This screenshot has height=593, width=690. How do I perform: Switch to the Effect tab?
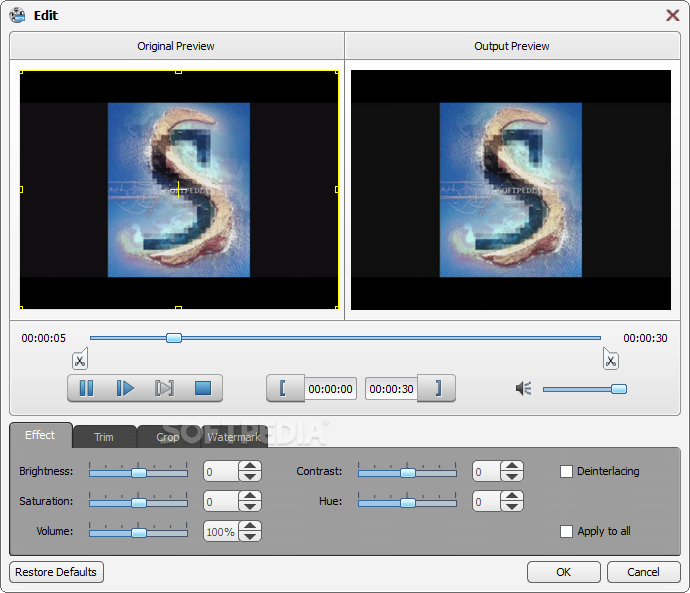40,435
